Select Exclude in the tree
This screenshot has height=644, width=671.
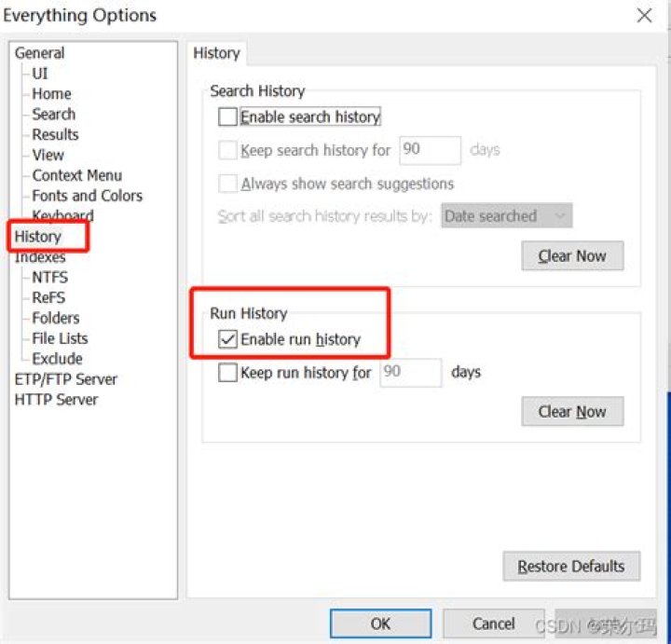click(58, 359)
